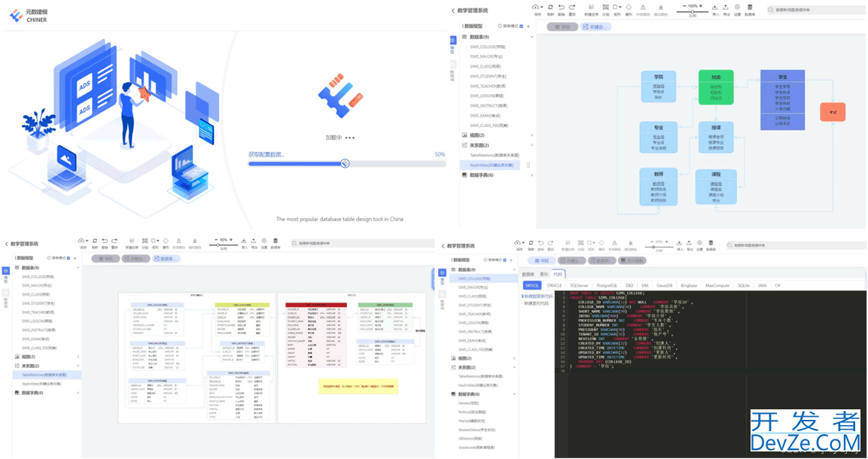Toggle the 简单模式 checkbox in SQL code window

(506, 260)
